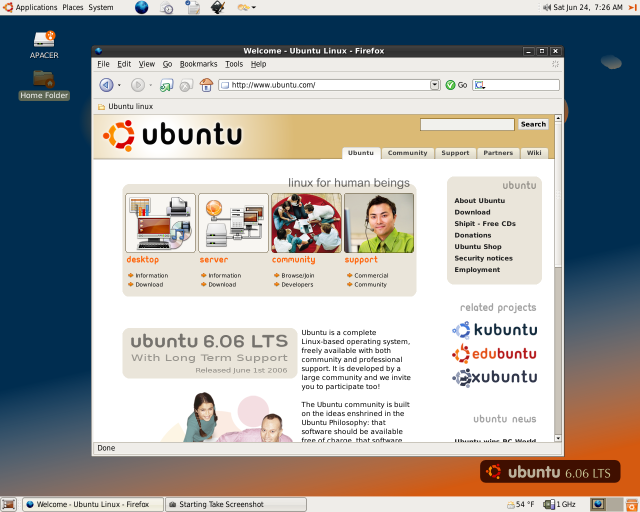640x512 pixels.
Task: Switch to the Partners site tab
Action: point(498,153)
